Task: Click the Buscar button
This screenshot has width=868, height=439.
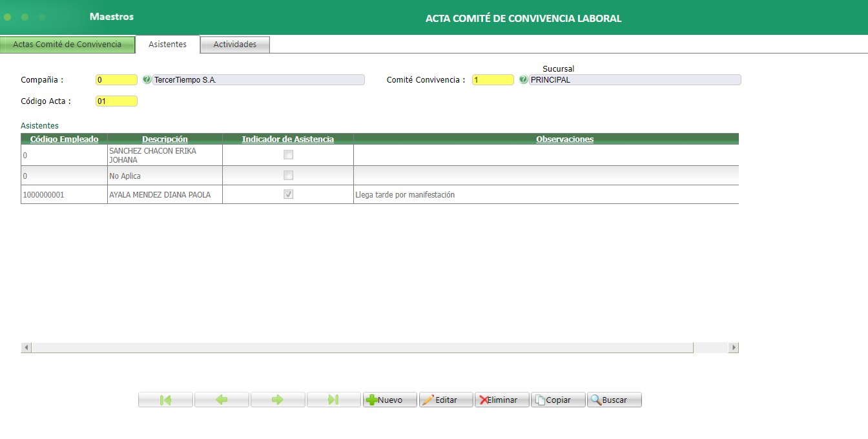Action: click(614, 400)
